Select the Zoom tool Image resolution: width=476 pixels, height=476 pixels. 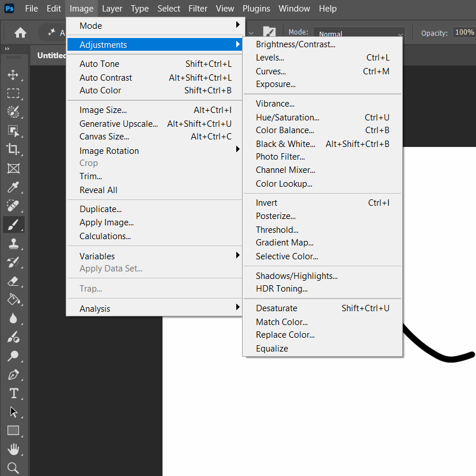[x=13, y=468]
